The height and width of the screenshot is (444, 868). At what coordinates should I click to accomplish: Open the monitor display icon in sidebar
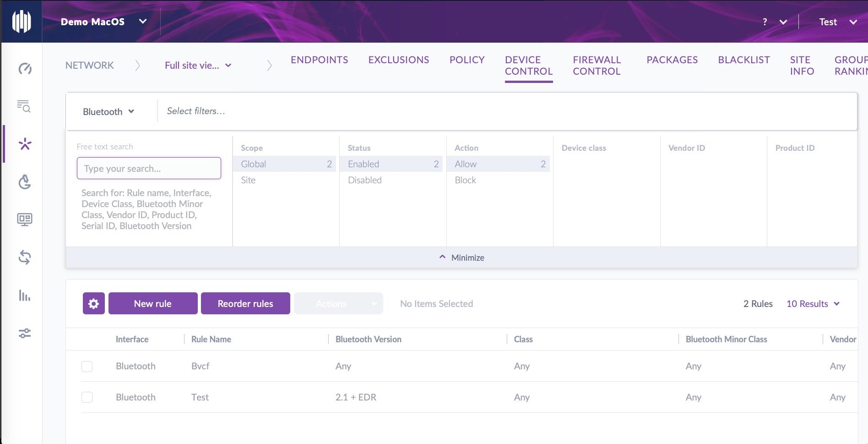click(x=25, y=220)
